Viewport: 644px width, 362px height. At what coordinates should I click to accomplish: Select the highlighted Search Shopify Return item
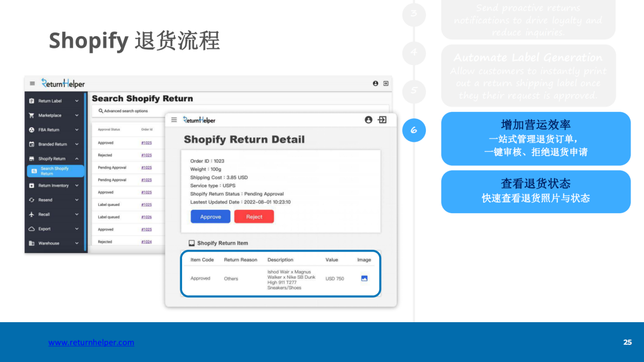(55, 171)
